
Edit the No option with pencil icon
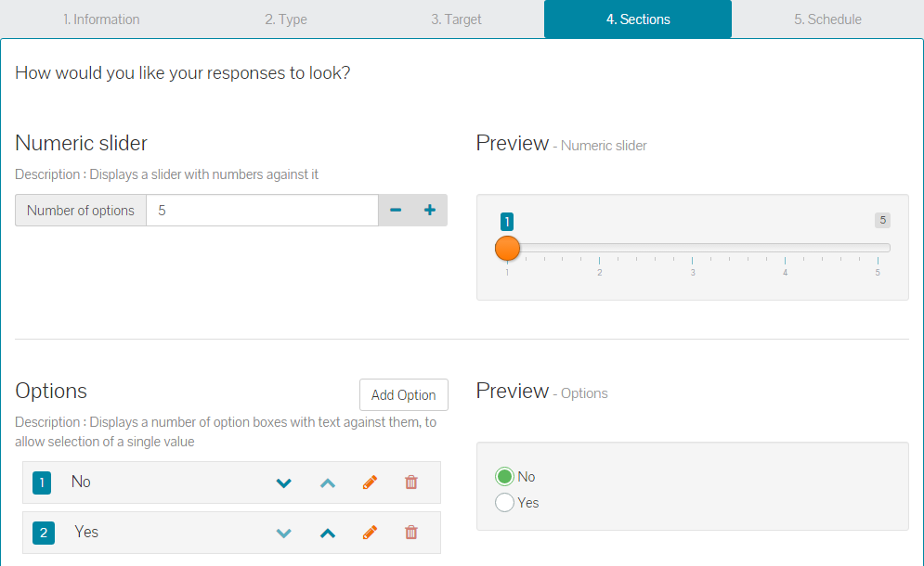pos(371,482)
